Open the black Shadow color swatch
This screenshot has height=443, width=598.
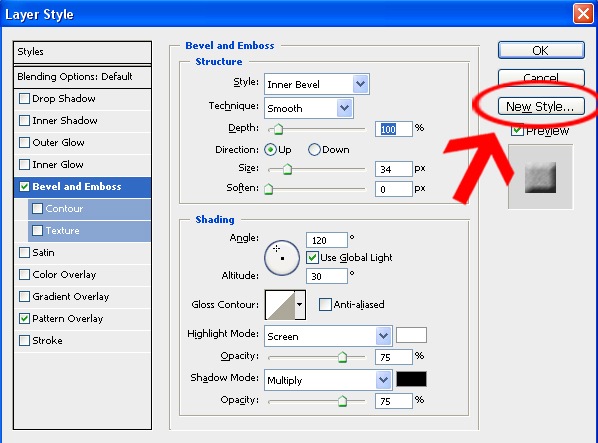[411, 379]
